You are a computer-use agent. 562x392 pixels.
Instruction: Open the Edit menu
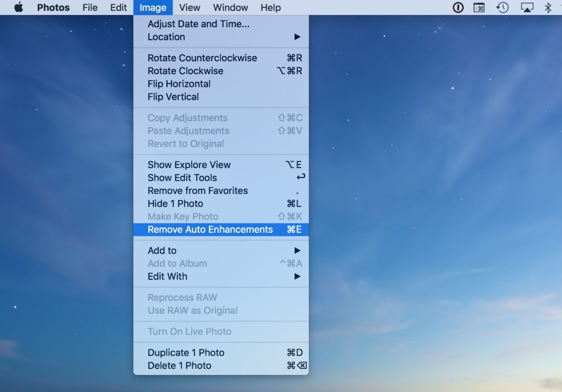(119, 7)
